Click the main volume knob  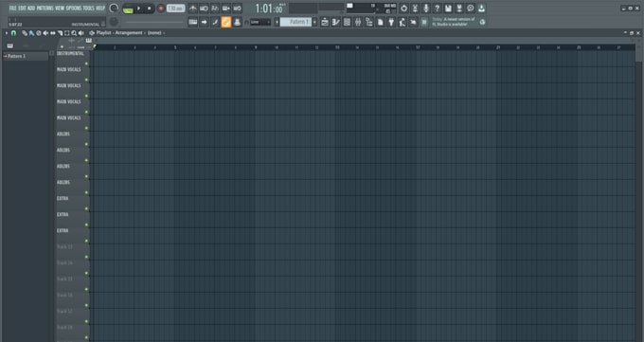[114, 9]
